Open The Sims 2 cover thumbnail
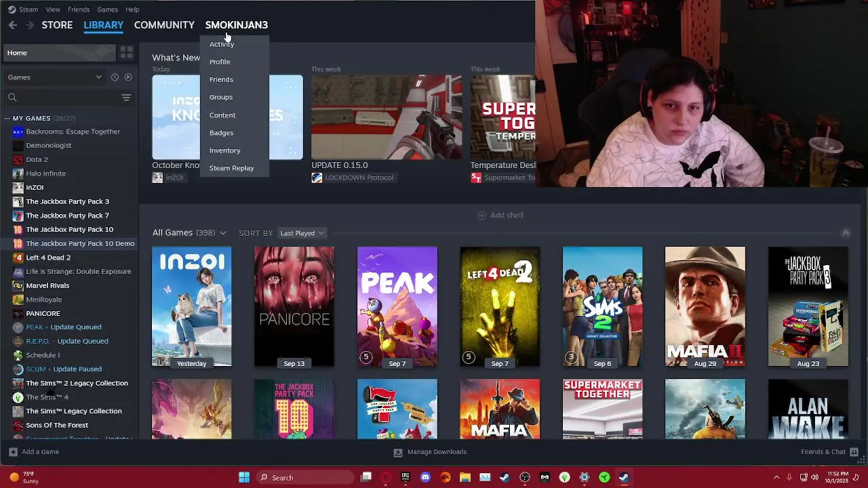Screen dimensions: 868x488 (602, 306)
